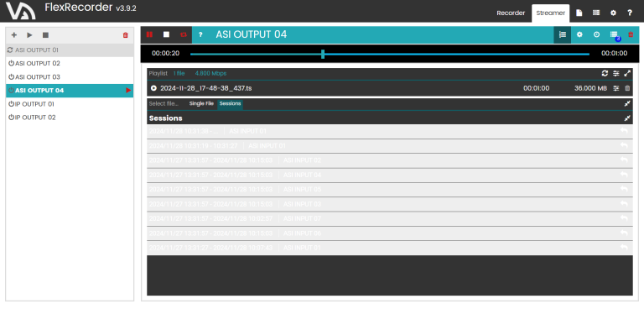Select ASI OUTPUT 01 in sidebar

[70, 50]
